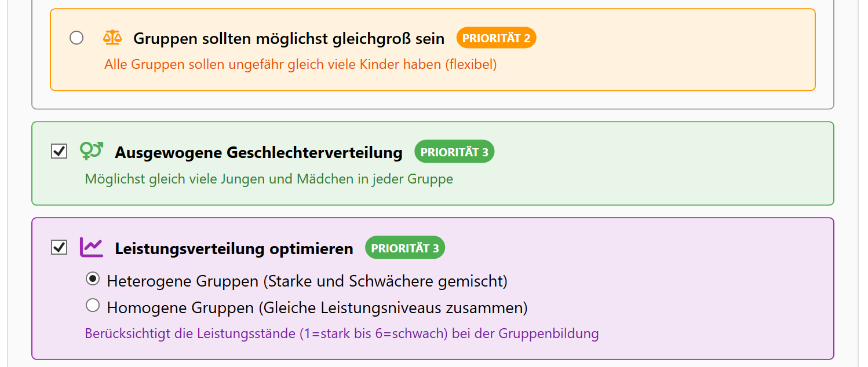Click the Ausgewogene Geschlechterverteilung label
This screenshot has height=367, width=868.
[258, 152]
